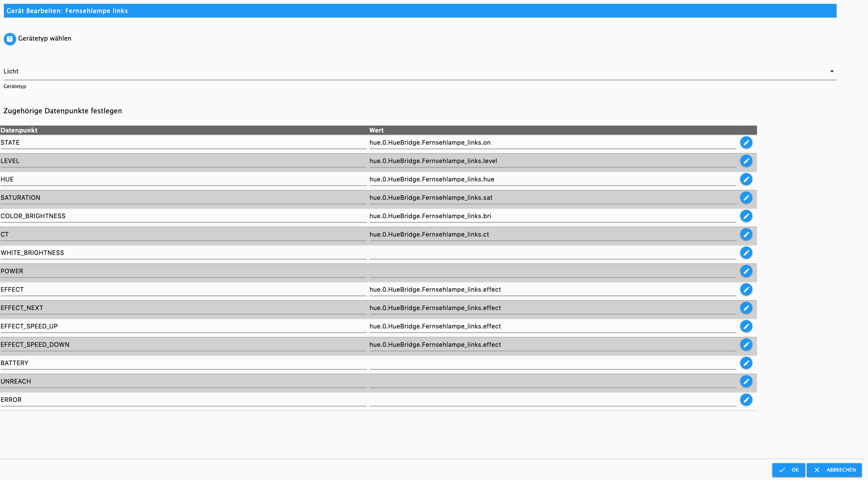868x480 pixels.
Task: Edit the HUE datapoint with pencil icon
Action: 746,179
